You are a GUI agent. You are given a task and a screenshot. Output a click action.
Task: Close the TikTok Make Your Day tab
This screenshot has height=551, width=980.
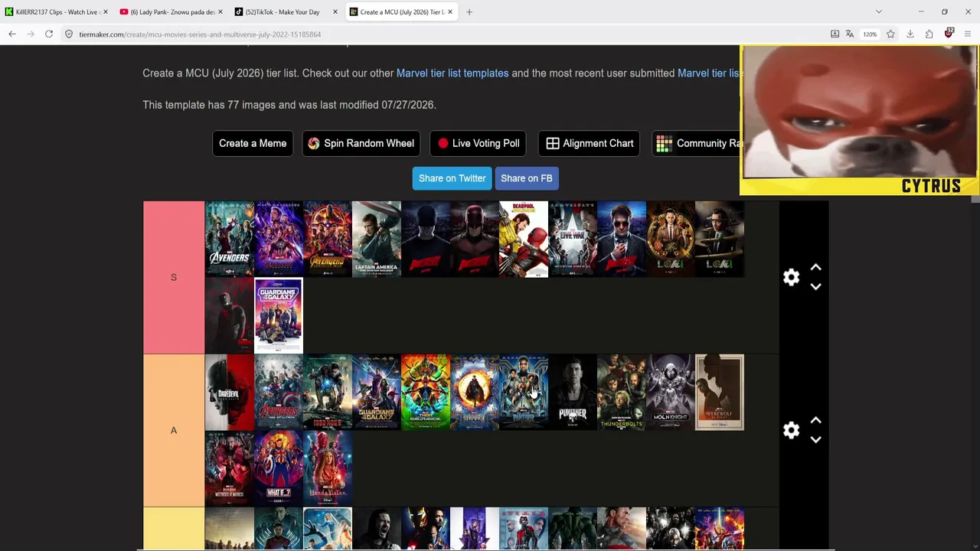pyautogui.click(x=335, y=12)
